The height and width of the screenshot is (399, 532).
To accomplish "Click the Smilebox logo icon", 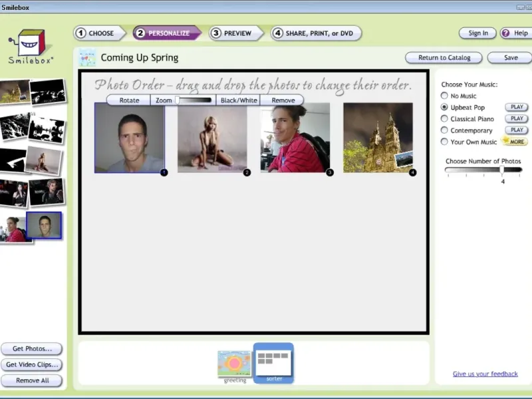I will click(x=31, y=47).
